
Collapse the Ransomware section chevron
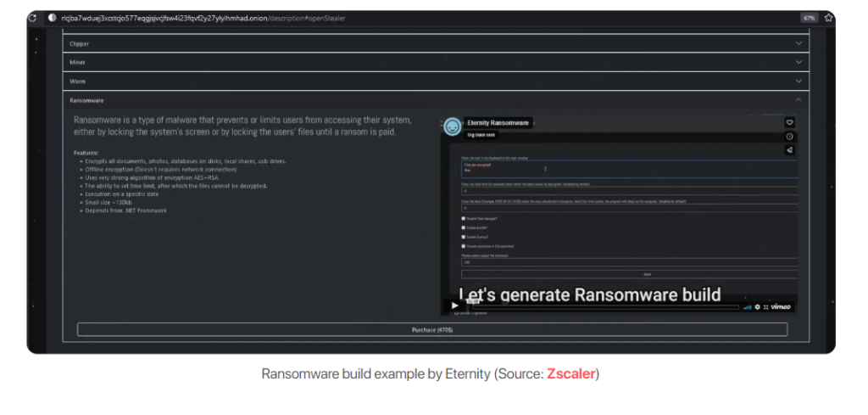tap(798, 100)
